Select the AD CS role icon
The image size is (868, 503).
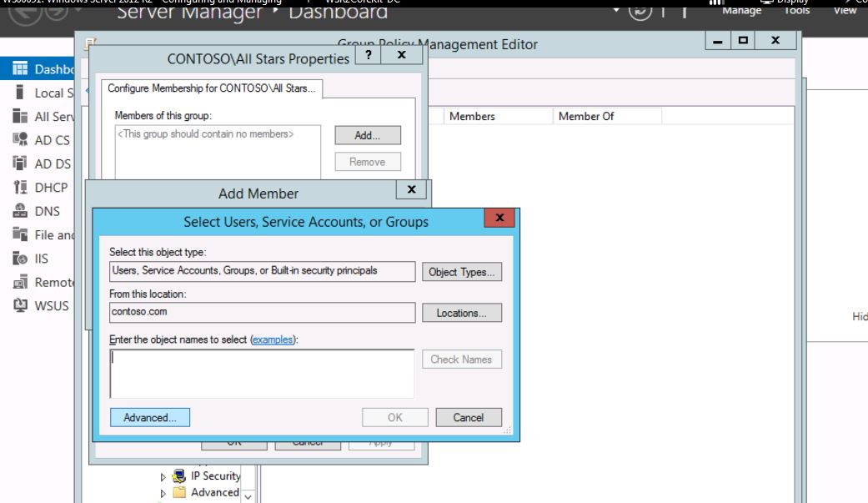[x=20, y=139]
